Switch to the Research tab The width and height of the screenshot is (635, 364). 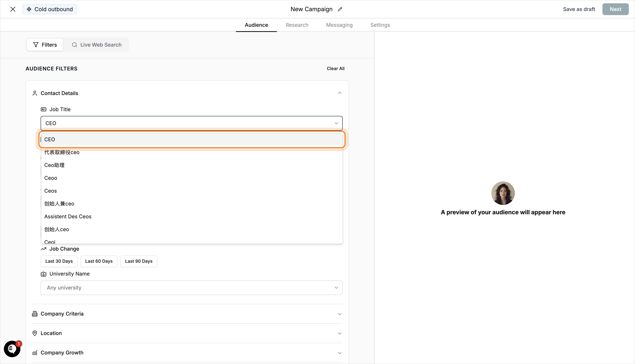[x=297, y=25]
